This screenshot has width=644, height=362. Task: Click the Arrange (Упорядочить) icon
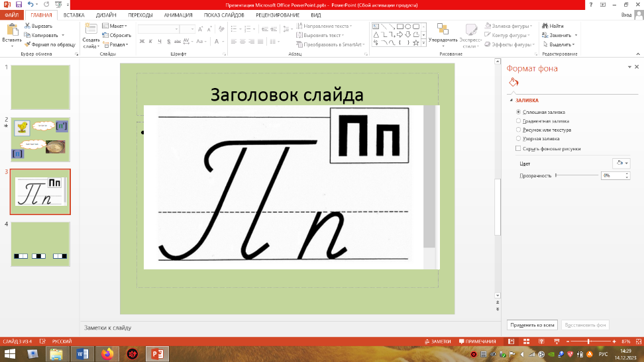tap(443, 30)
